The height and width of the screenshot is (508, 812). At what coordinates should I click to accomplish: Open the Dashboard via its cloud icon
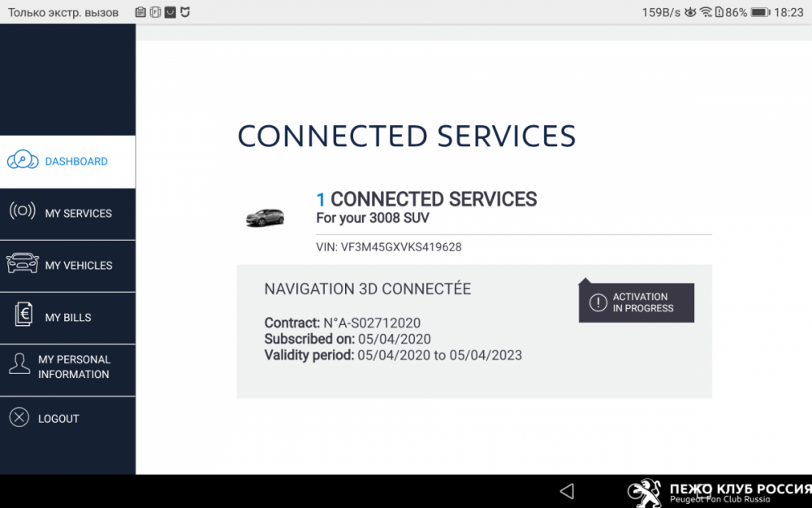[21, 161]
